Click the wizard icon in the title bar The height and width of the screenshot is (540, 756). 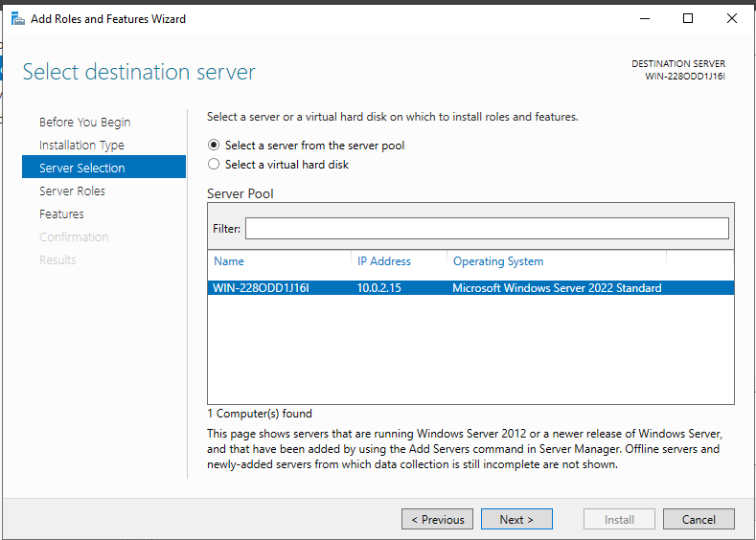pyautogui.click(x=18, y=19)
